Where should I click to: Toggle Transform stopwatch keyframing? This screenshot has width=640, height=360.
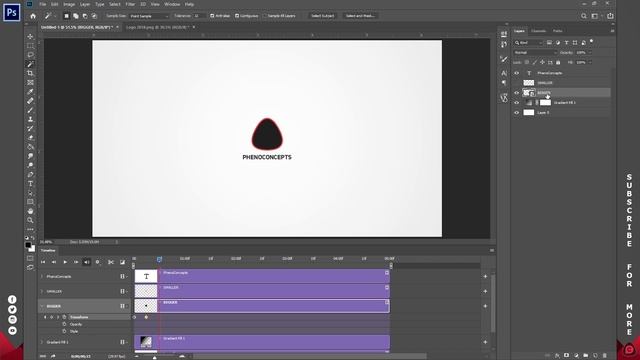pos(64,317)
